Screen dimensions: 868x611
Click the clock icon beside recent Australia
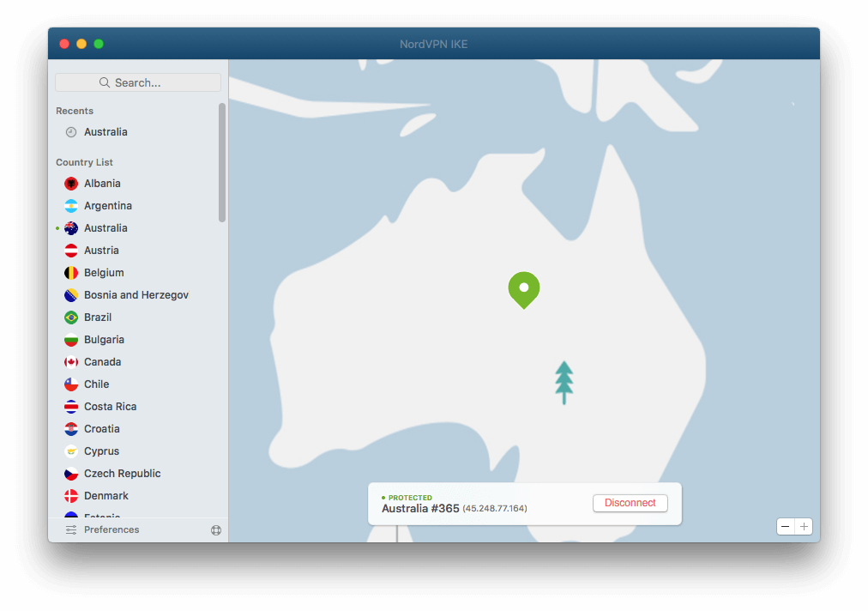click(x=71, y=132)
